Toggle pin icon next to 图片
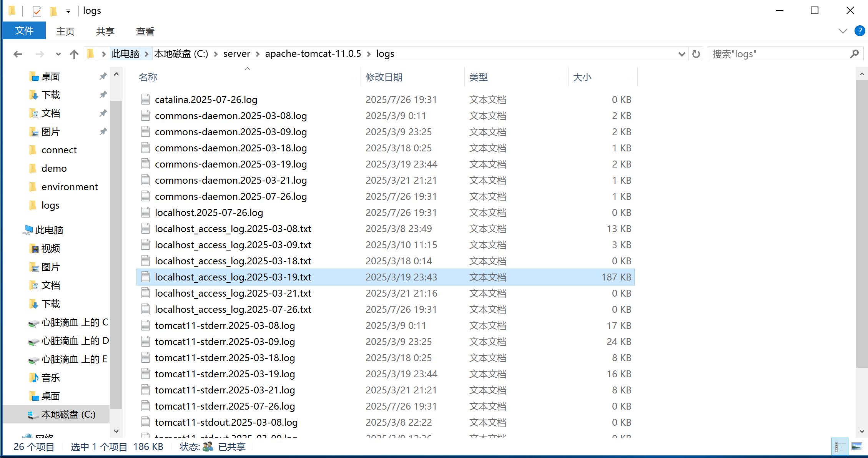This screenshot has width=868, height=458. pos(103,132)
